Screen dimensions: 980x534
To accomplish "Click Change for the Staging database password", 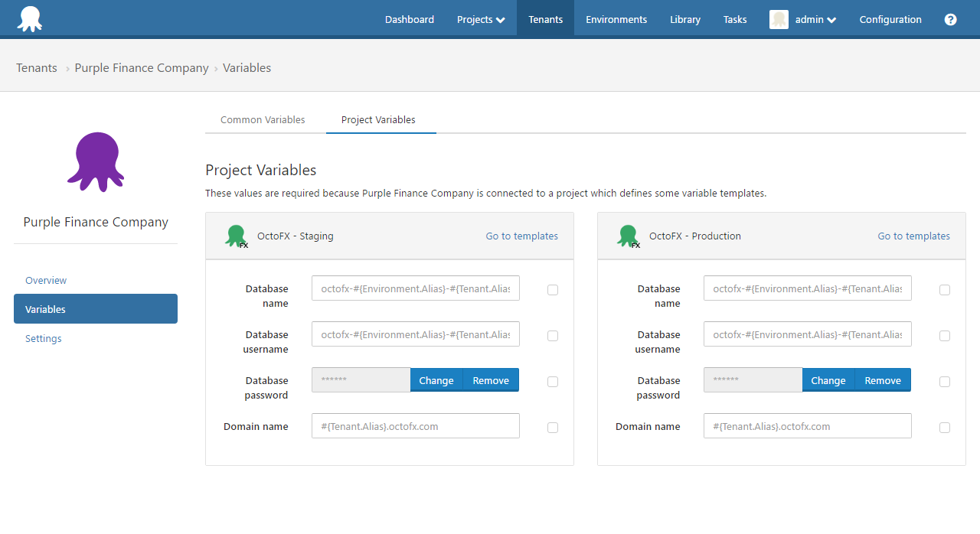I will point(436,379).
